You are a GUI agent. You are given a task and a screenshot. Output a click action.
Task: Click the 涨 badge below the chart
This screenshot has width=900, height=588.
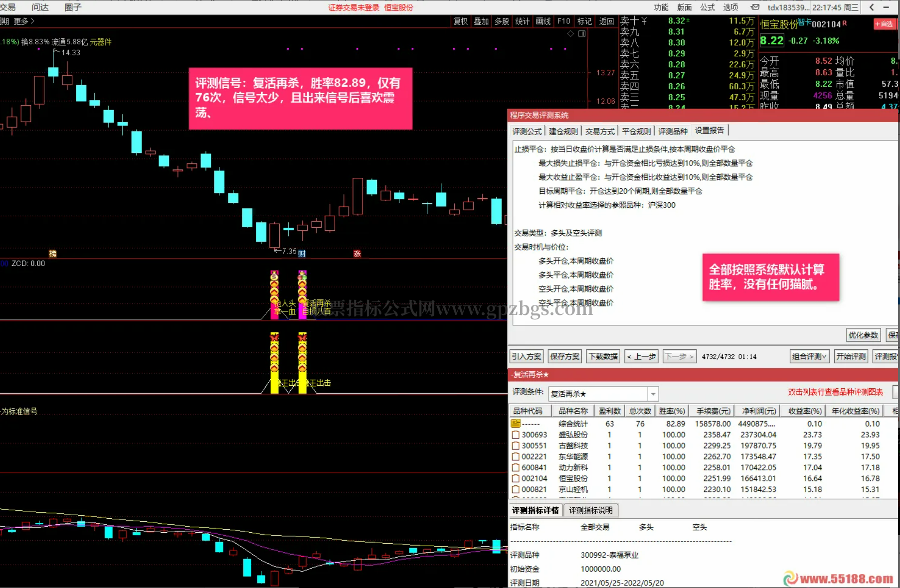point(357,254)
